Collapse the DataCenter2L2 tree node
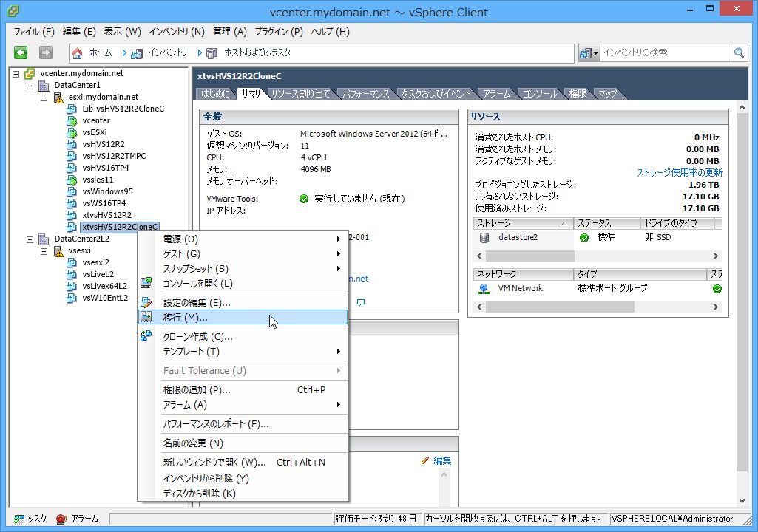Viewport: 758px width, 532px height. (30, 239)
